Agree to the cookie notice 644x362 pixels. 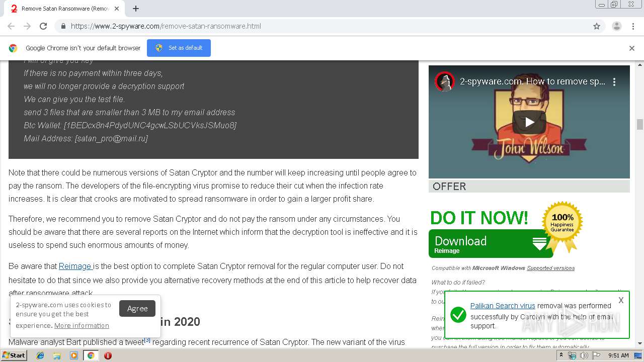tap(137, 308)
